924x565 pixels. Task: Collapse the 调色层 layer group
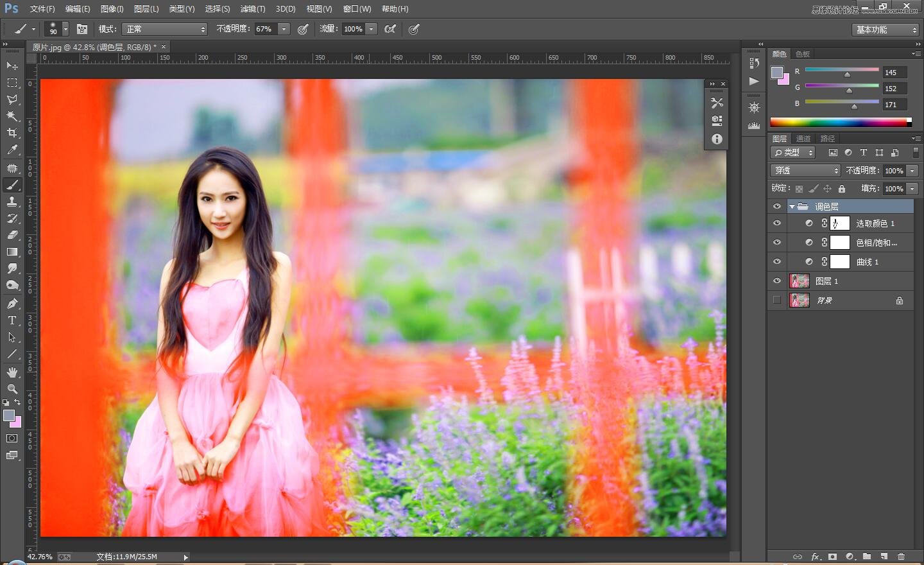click(792, 207)
